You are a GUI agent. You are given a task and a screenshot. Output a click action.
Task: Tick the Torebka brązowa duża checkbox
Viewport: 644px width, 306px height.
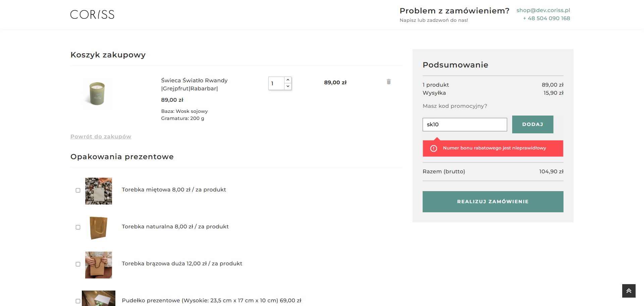pos(78,264)
